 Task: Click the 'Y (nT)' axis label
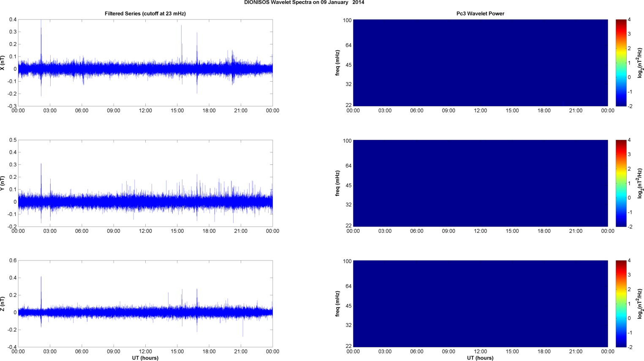pyautogui.click(x=3, y=183)
